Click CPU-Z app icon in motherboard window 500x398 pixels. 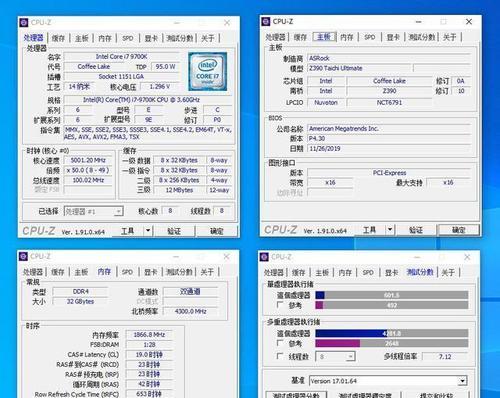coord(266,22)
